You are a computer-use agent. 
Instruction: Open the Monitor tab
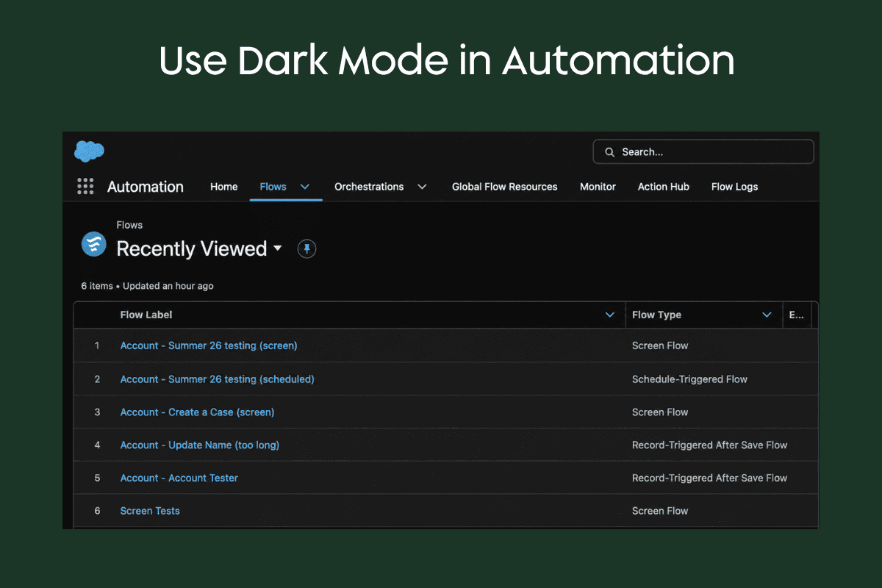point(598,187)
